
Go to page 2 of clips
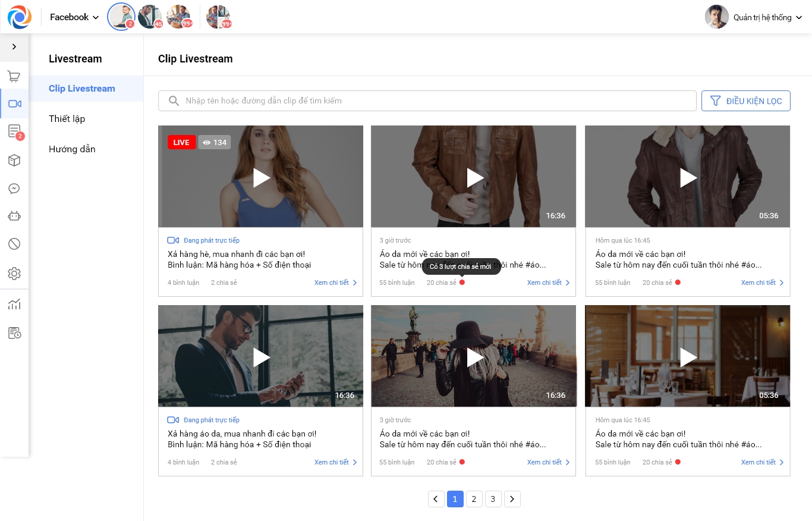pyautogui.click(x=474, y=499)
